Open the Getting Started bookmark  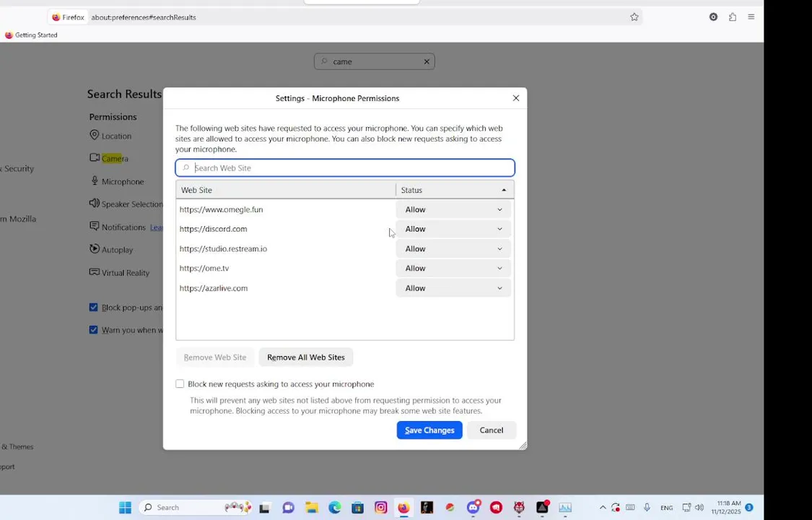pos(31,35)
